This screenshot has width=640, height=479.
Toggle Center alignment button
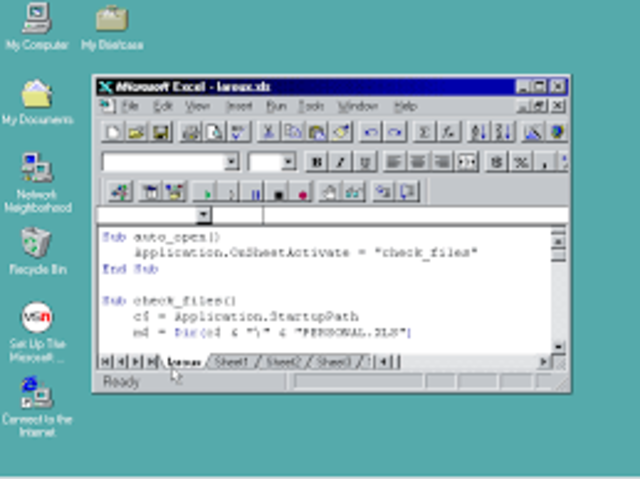pos(418,162)
